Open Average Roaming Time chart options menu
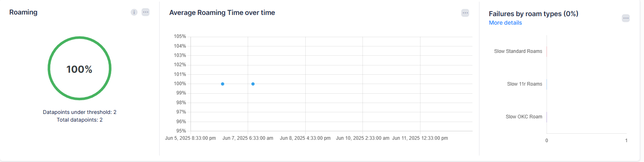This screenshot has width=644, height=162. coord(465,13)
